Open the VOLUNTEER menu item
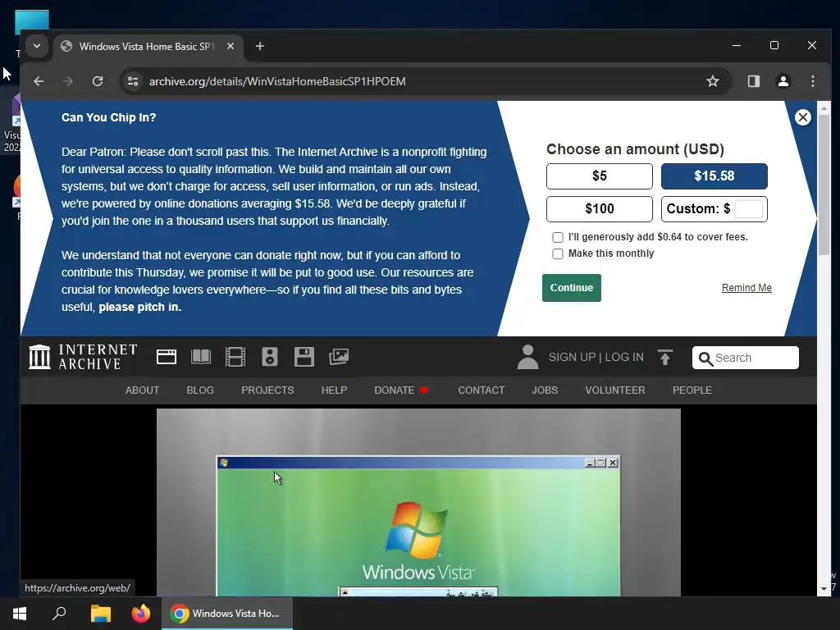Image resolution: width=840 pixels, height=630 pixels. click(x=615, y=390)
